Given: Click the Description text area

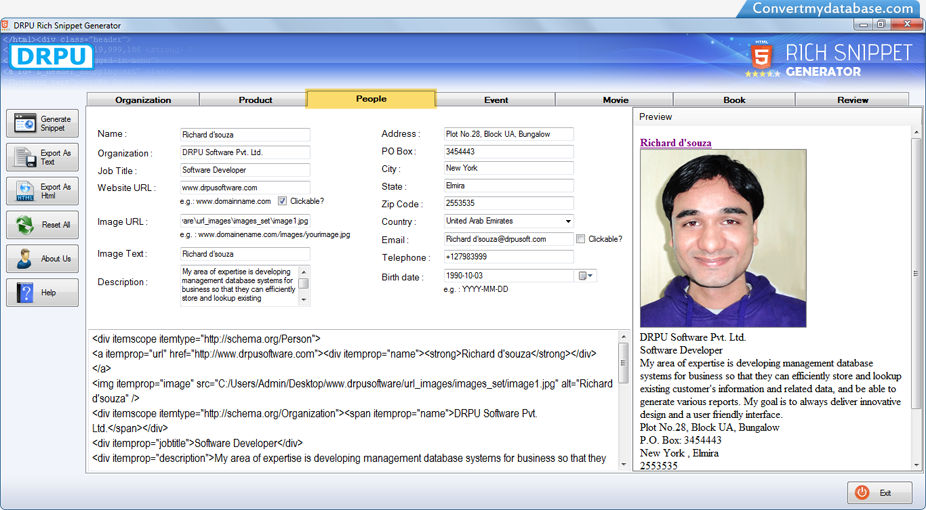Looking at the screenshot, I should 239,285.
